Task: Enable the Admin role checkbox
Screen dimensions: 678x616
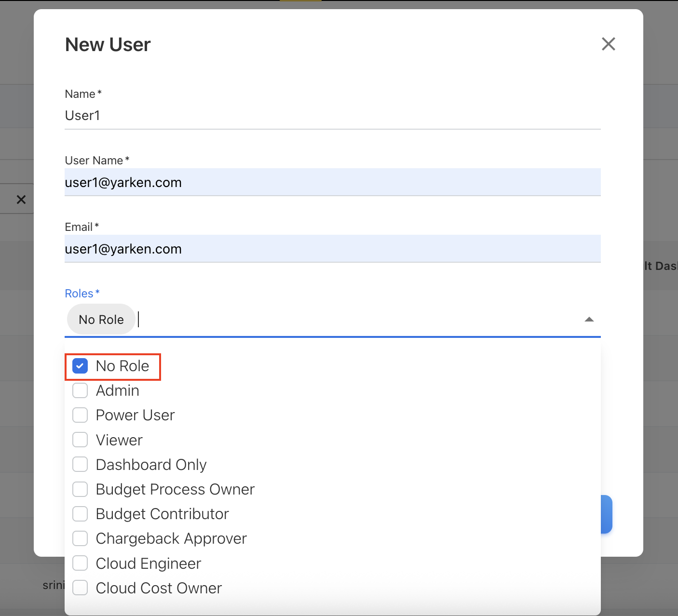Action: [x=80, y=390]
